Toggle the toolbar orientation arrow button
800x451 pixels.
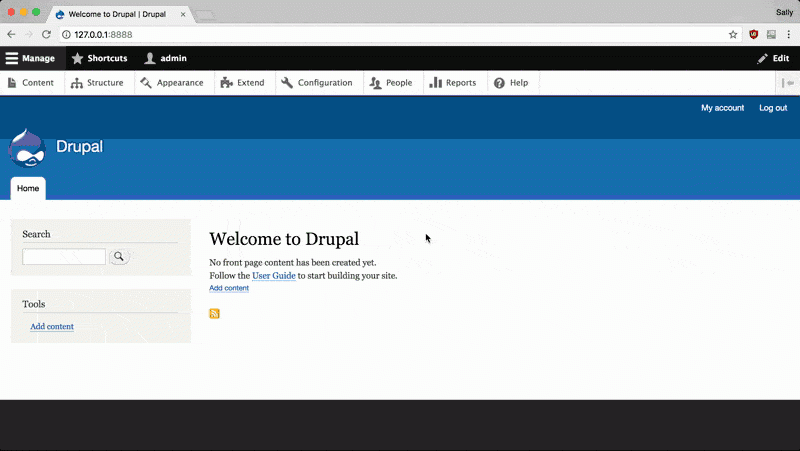coord(788,83)
